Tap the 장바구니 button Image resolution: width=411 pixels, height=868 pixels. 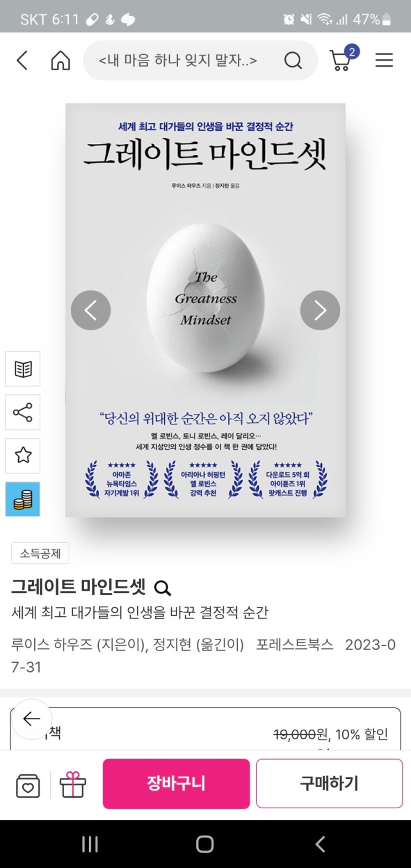[176, 783]
